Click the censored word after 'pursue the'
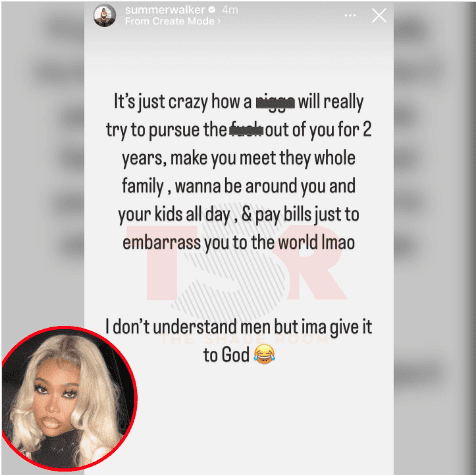This screenshot has height=475, width=476. coord(246,130)
